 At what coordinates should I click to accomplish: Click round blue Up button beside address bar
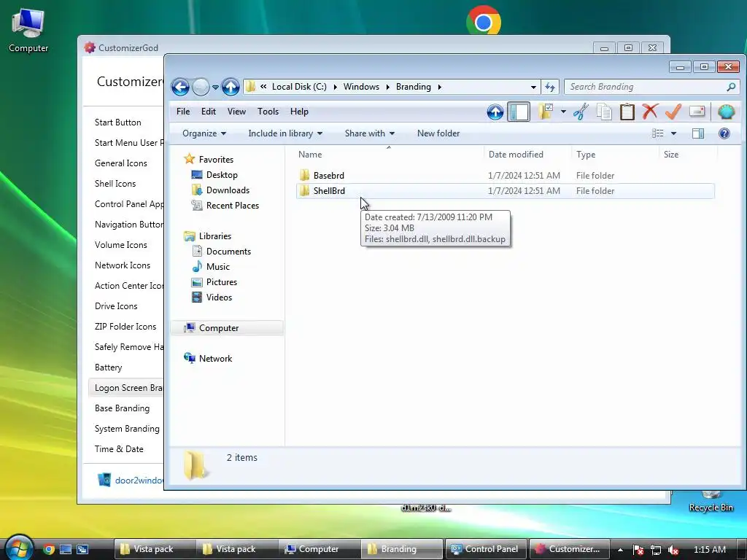click(x=231, y=87)
